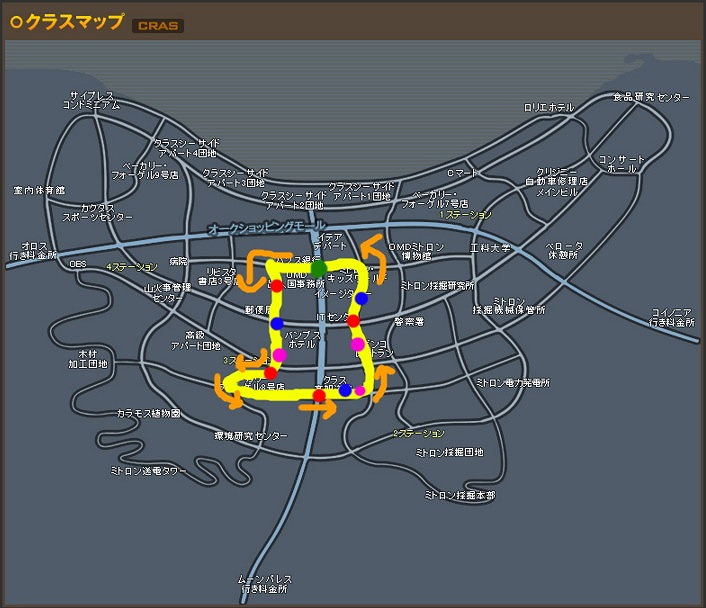This screenshot has width=706, height=608.
Task: Click カラモス植物園 label
Action: pos(149,413)
